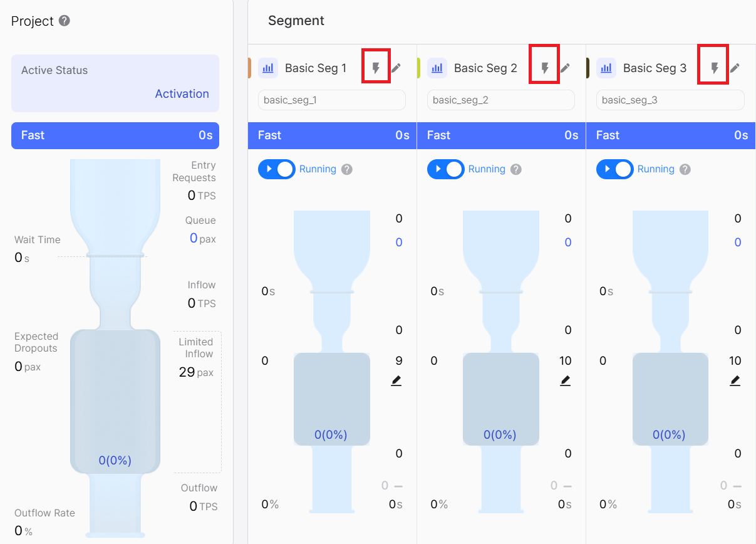The height and width of the screenshot is (544, 756).
Task: Edit Basic Seg 1 name with pencil icon
Action: click(x=396, y=68)
